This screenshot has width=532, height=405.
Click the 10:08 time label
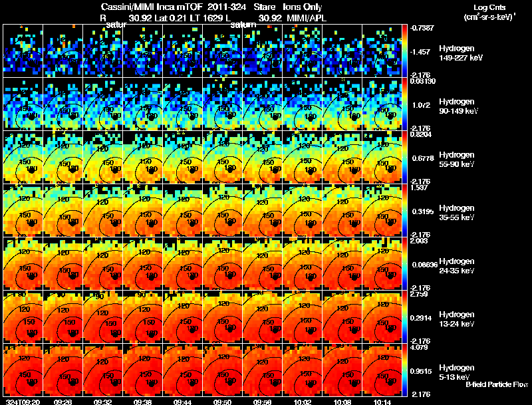[x=342, y=402]
